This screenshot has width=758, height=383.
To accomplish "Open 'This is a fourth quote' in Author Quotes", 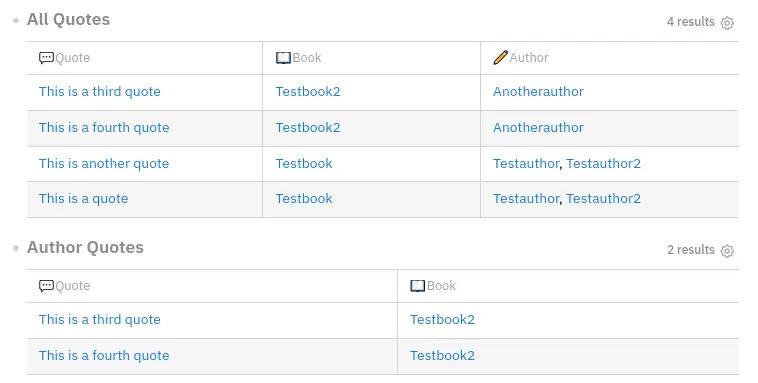I will [104, 355].
